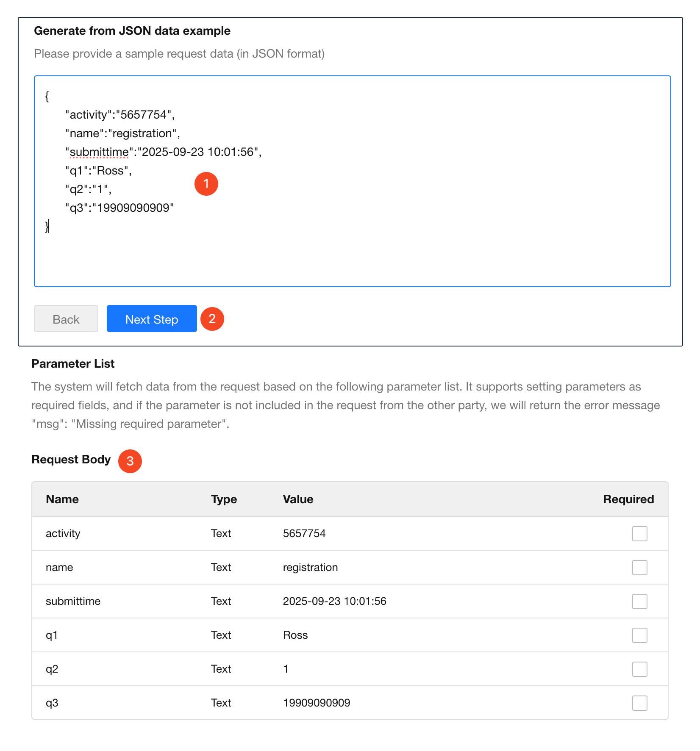This screenshot has width=700, height=751.
Task: Click the red number 3 marker
Action: 130,461
